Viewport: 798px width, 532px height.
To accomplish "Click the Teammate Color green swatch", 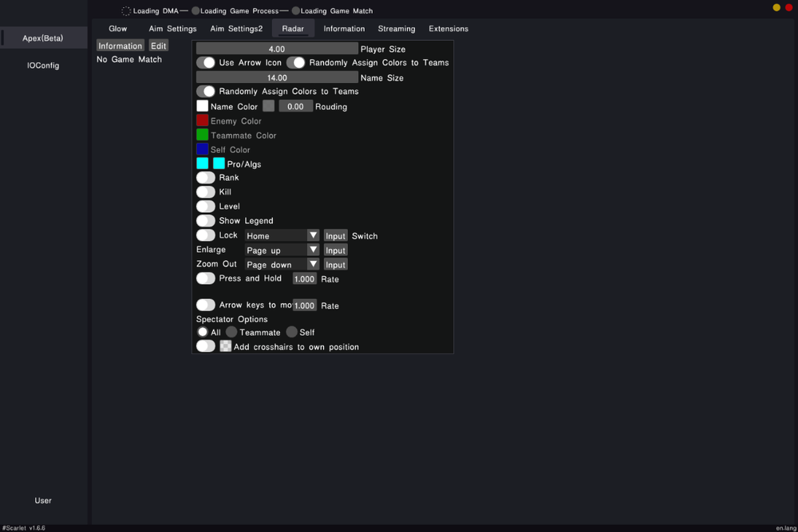I will 203,135.
